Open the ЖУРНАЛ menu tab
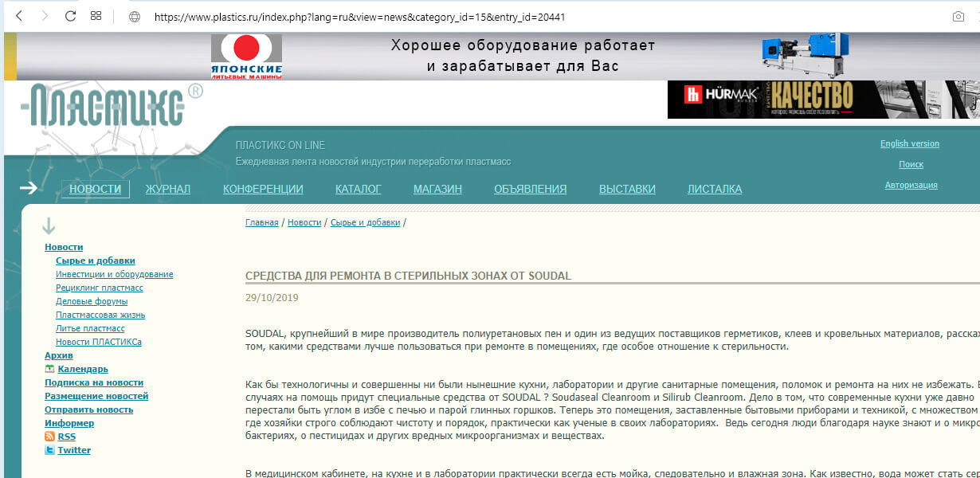Viewport: 980px width, 478px height. 167,189
